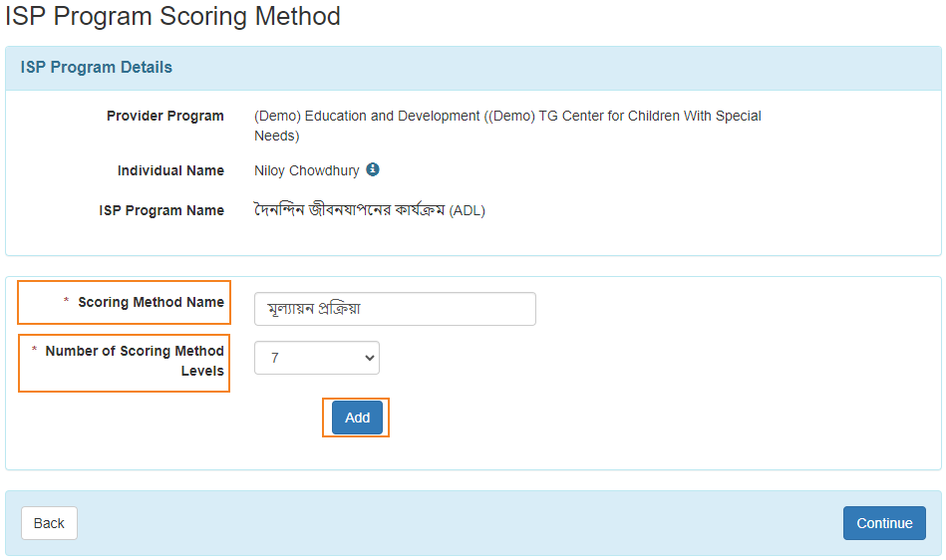Click the ISP Program Details panel header
Screen dimensions: 946x560
pos(473,68)
